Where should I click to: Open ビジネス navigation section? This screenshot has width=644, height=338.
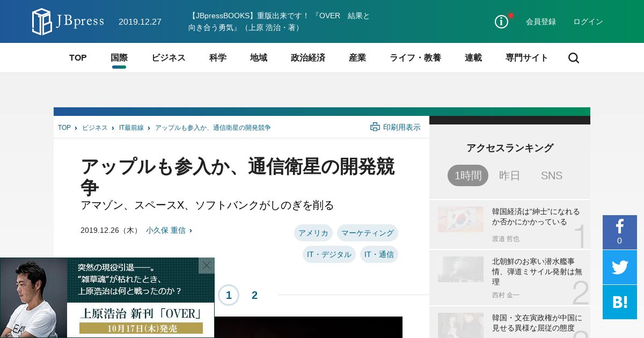pyautogui.click(x=169, y=58)
